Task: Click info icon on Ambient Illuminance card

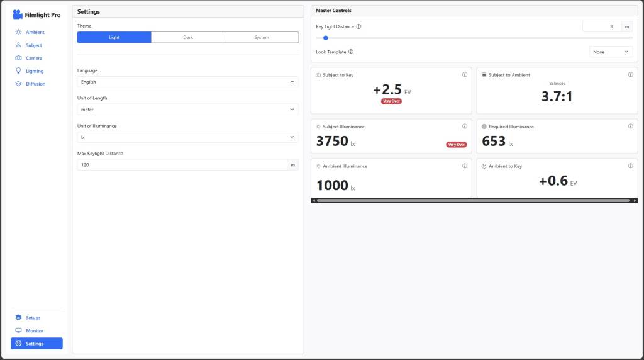Action: click(x=465, y=166)
